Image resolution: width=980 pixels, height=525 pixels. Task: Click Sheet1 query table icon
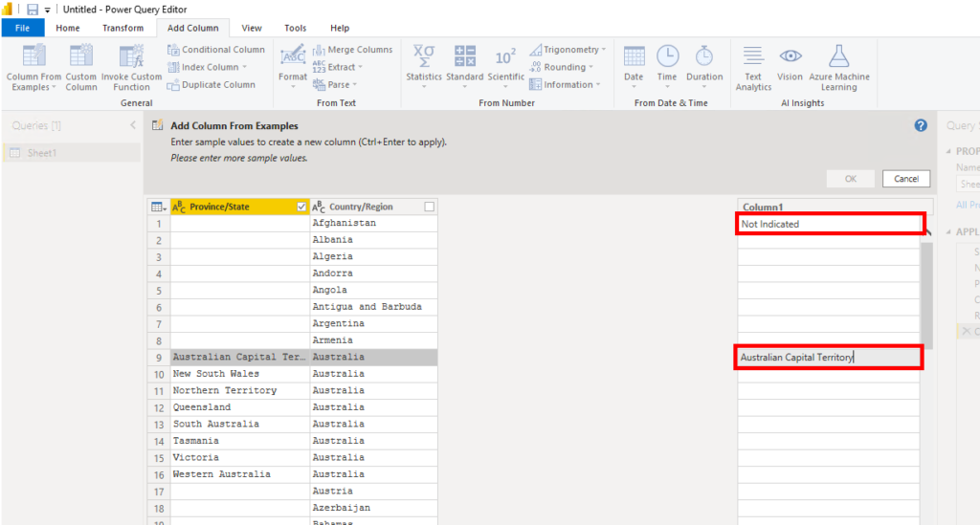coord(15,153)
